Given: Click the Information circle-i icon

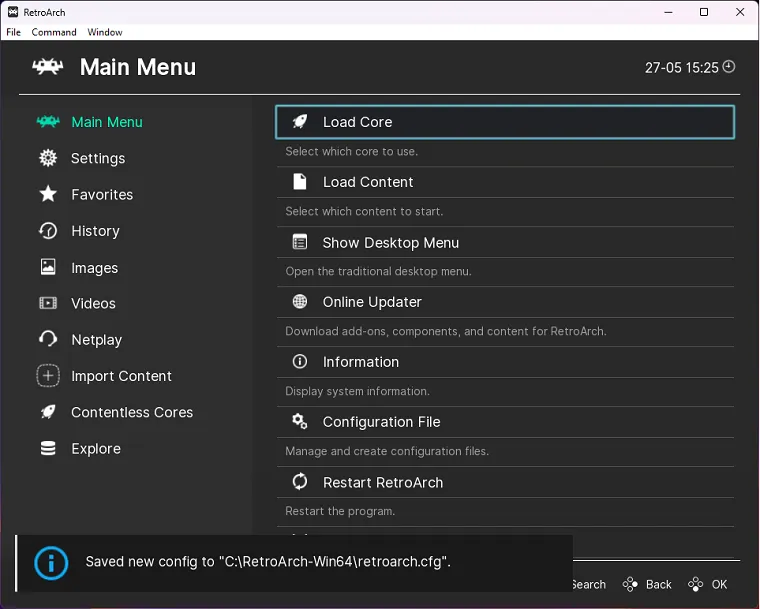Looking at the screenshot, I should [x=300, y=361].
